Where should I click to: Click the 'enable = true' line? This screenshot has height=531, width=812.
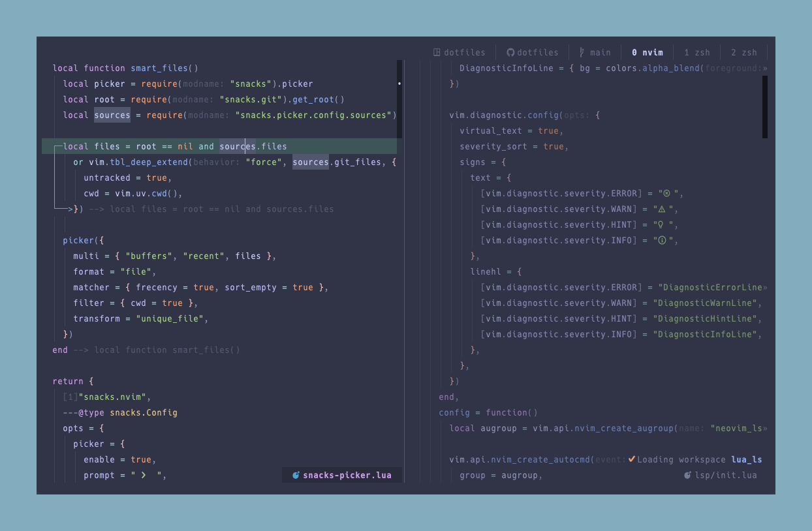(x=120, y=459)
